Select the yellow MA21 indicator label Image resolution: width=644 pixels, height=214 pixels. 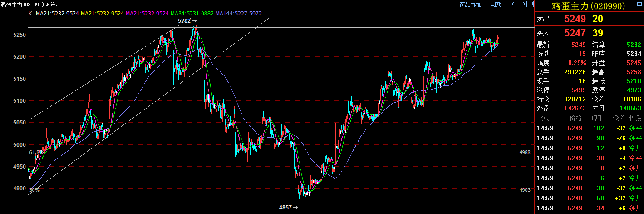[x=102, y=14]
